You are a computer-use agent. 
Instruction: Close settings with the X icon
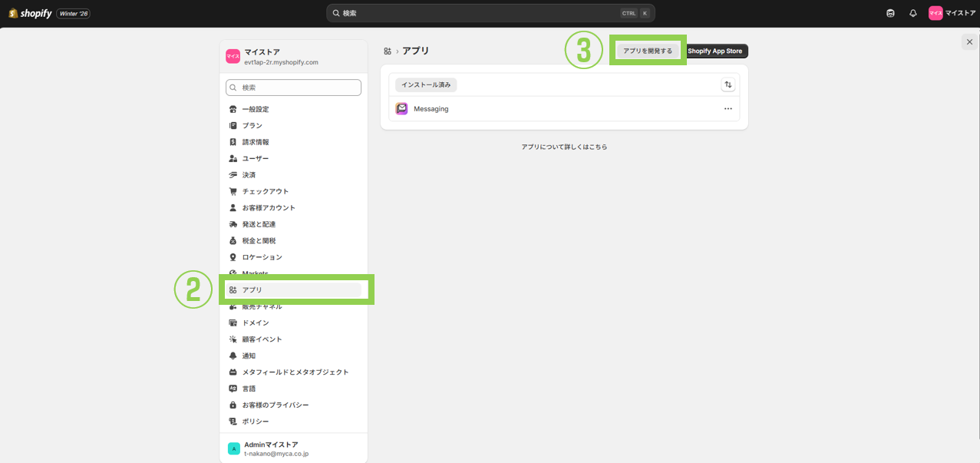969,42
